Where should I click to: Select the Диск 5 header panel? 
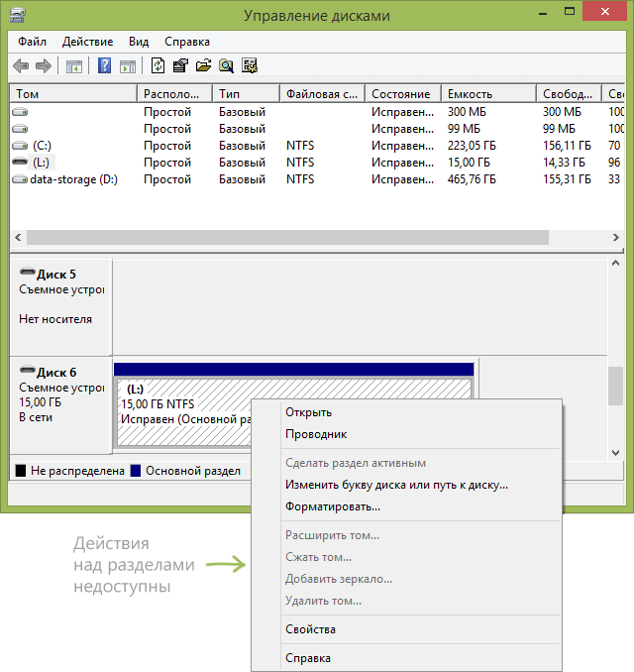[60, 307]
